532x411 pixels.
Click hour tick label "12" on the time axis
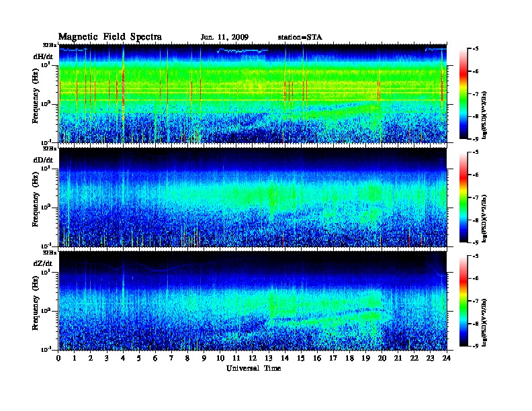coord(253,358)
